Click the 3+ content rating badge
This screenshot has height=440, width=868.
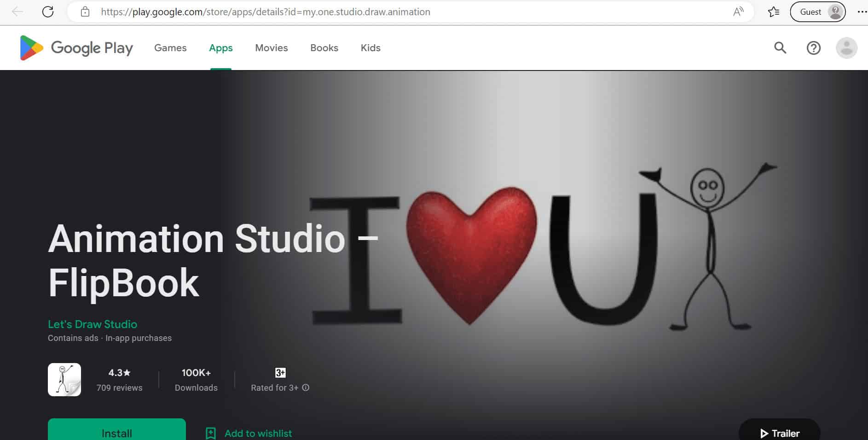pyautogui.click(x=280, y=373)
